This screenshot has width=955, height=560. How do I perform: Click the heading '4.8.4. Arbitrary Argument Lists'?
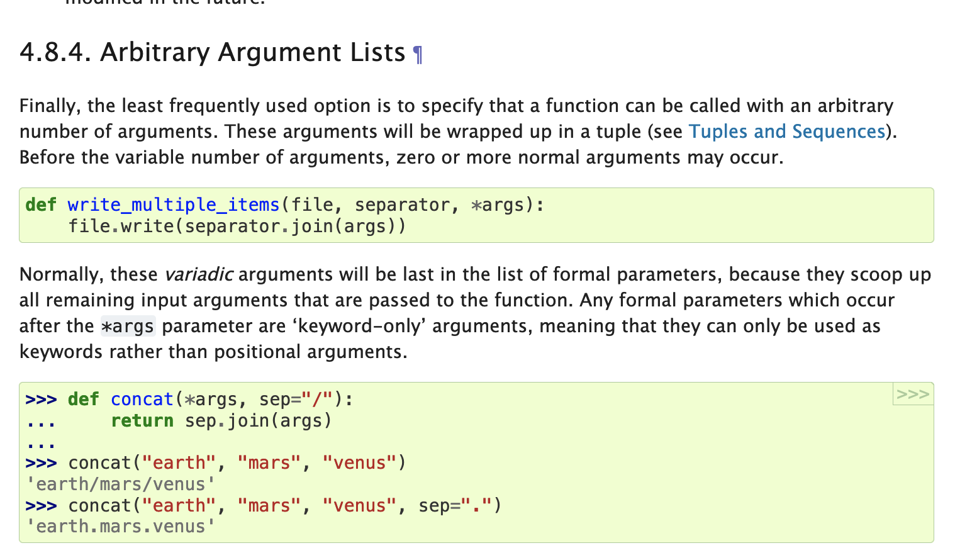pyautogui.click(x=213, y=52)
